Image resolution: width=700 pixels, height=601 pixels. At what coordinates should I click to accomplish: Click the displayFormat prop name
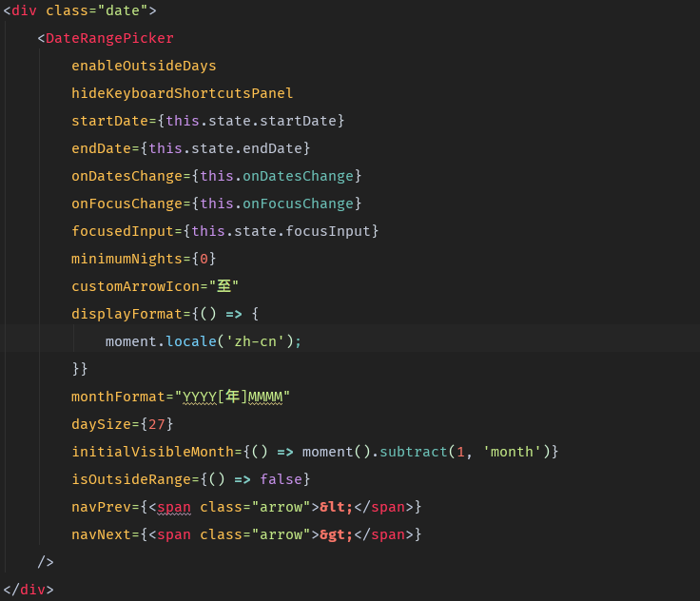click(126, 314)
